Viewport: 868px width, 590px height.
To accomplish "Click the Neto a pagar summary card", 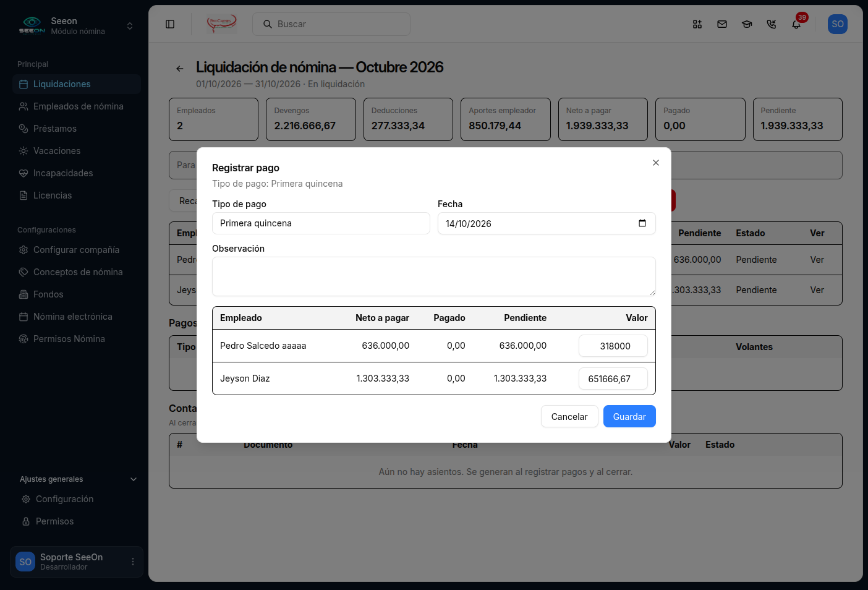I will [x=603, y=119].
